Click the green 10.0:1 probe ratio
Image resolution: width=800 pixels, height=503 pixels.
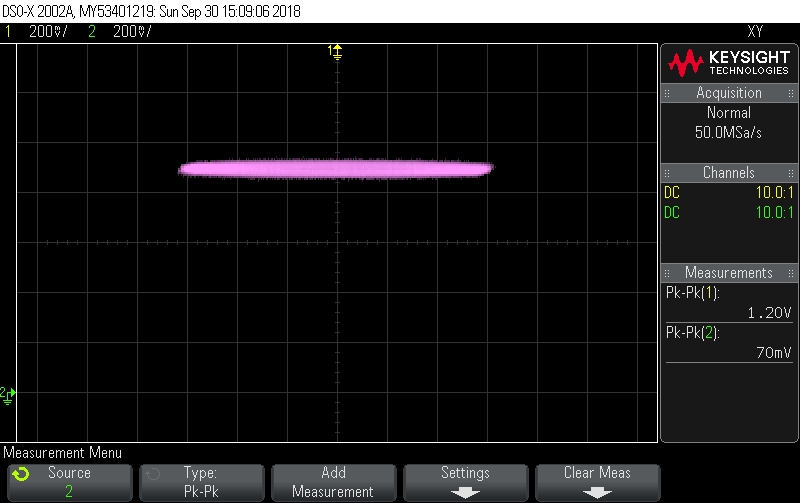pyautogui.click(x=774, y=212)
